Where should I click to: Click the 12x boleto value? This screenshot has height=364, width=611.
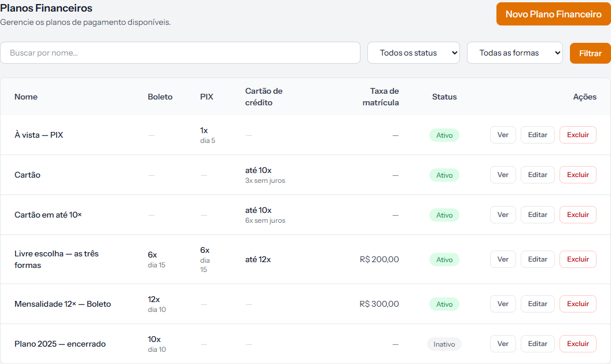(153, 299)
